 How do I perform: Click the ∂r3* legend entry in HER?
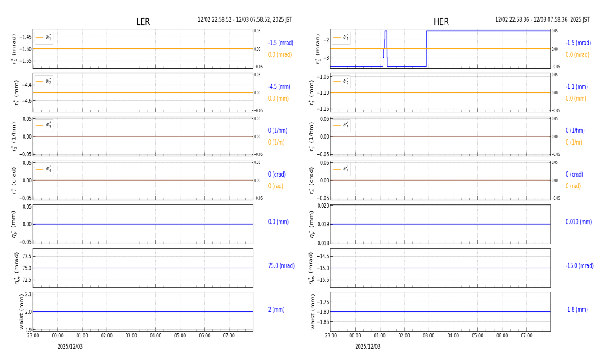tap(341, 126)
